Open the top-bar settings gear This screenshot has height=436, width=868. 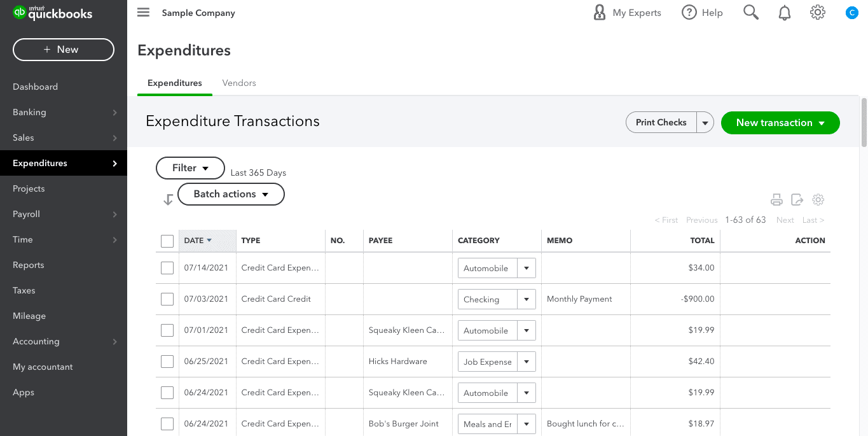(x=818, y=12)
